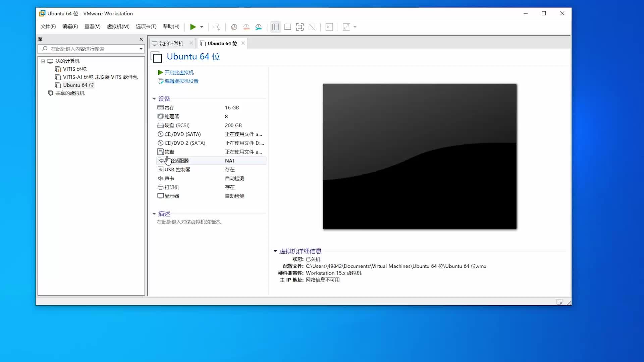Viewport: 644px width, 362px height.
Task: Open the snapshot manager icon
Action: [x=258, y=27]
